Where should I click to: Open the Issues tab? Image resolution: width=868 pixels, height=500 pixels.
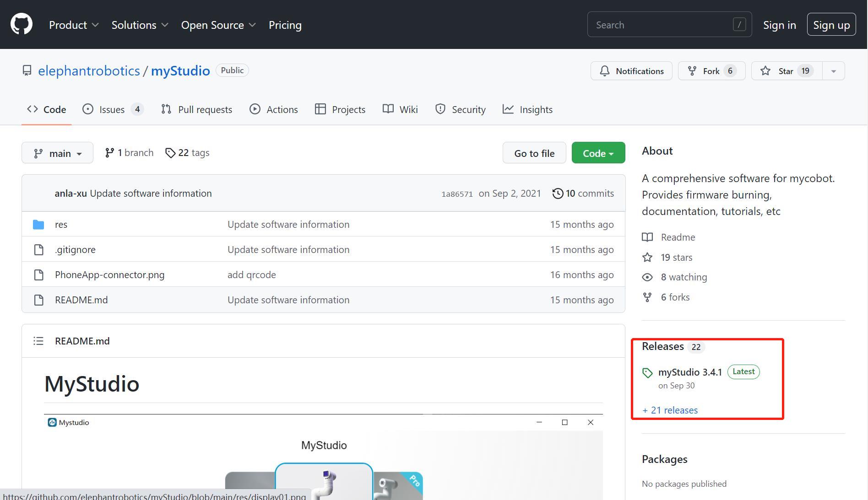click(x=113, y=109)
